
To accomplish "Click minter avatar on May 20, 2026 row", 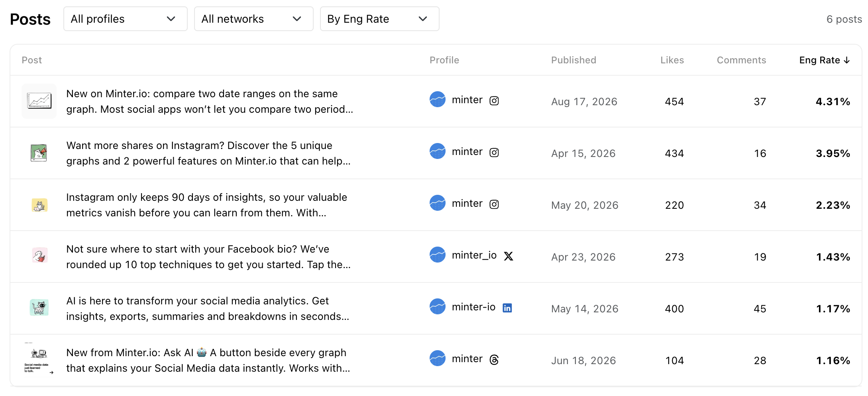I will (438, 203).
